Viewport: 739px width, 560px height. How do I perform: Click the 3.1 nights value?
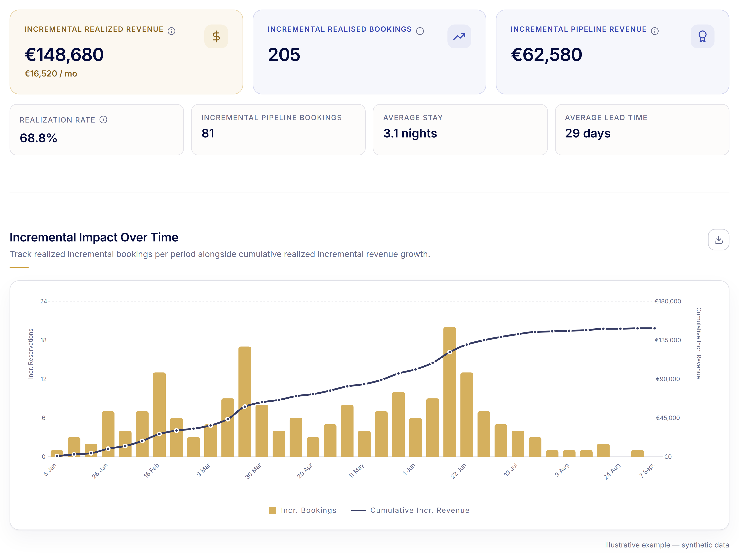coord(410,133)
